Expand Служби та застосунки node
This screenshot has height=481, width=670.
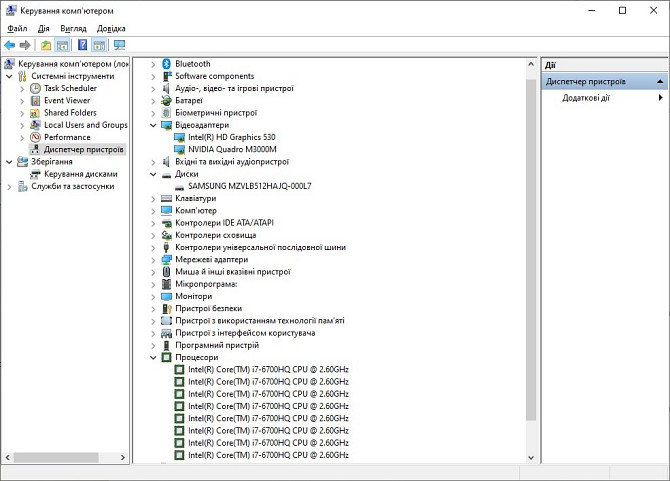(x=9, y=187)
